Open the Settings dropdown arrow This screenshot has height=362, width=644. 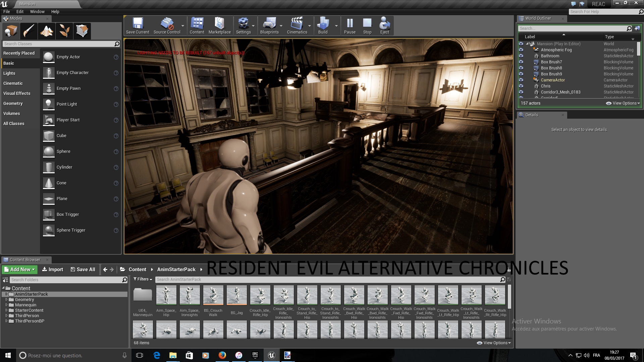[x=253, y=26]
